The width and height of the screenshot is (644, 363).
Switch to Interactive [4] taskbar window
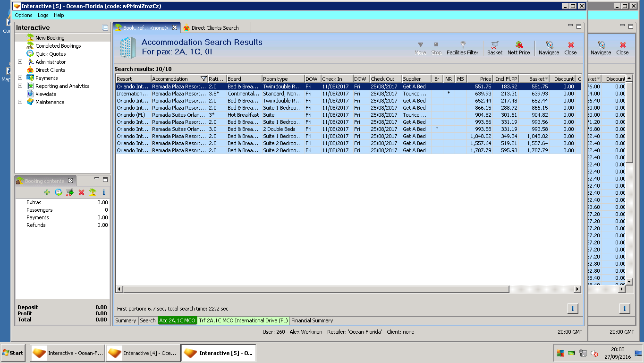click(x=143, y=353)
